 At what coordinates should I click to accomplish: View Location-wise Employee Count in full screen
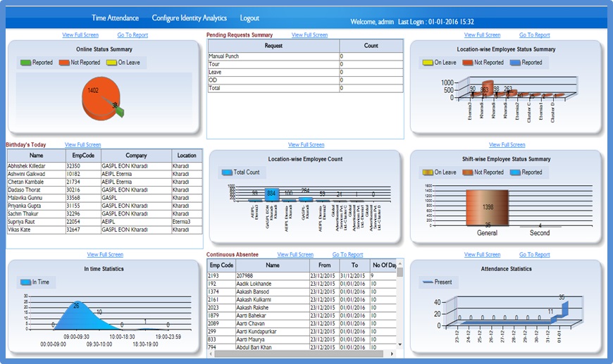tap(306, 144)
